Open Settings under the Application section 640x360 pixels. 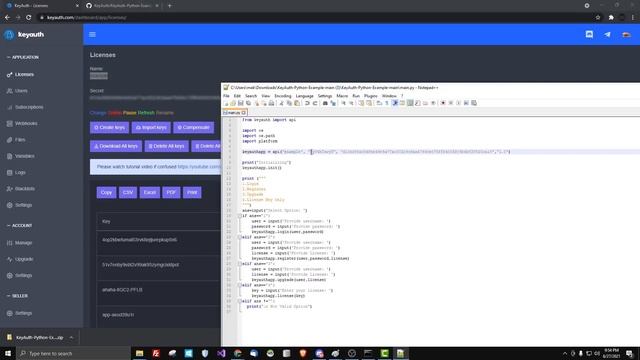pos(19,205)
